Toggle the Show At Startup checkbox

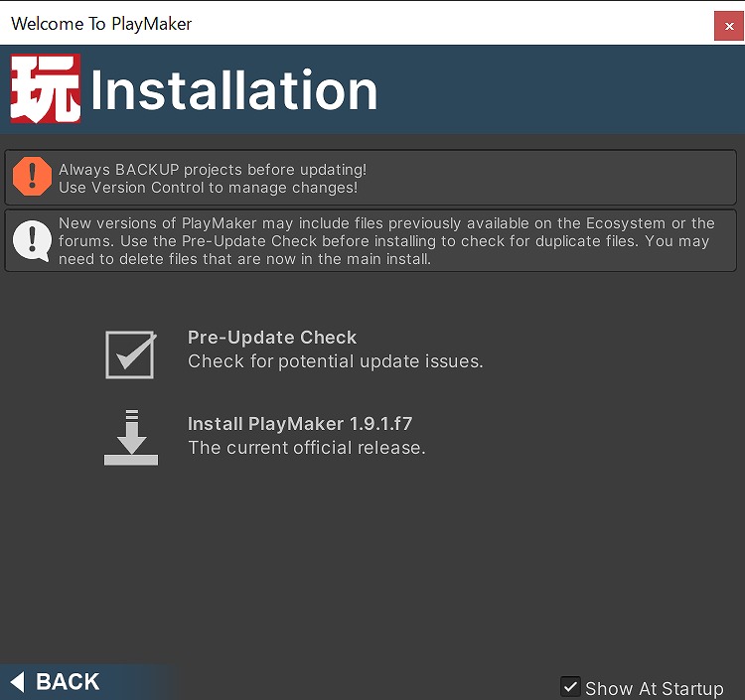pos(570,687)
